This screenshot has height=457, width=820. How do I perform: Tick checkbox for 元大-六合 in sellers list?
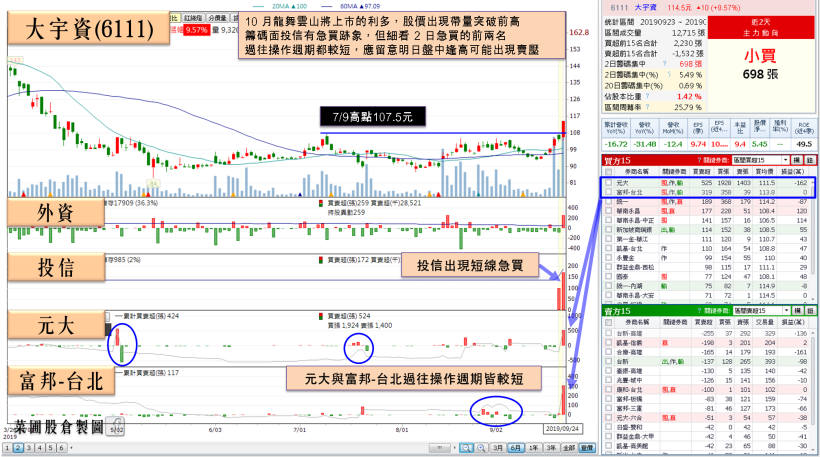(x=608, y=418)
